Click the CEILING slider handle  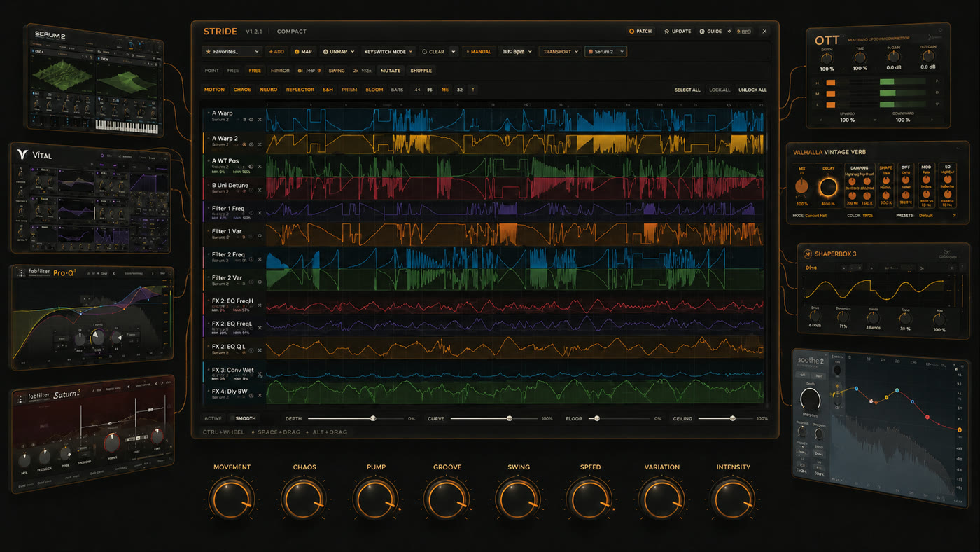733,418
